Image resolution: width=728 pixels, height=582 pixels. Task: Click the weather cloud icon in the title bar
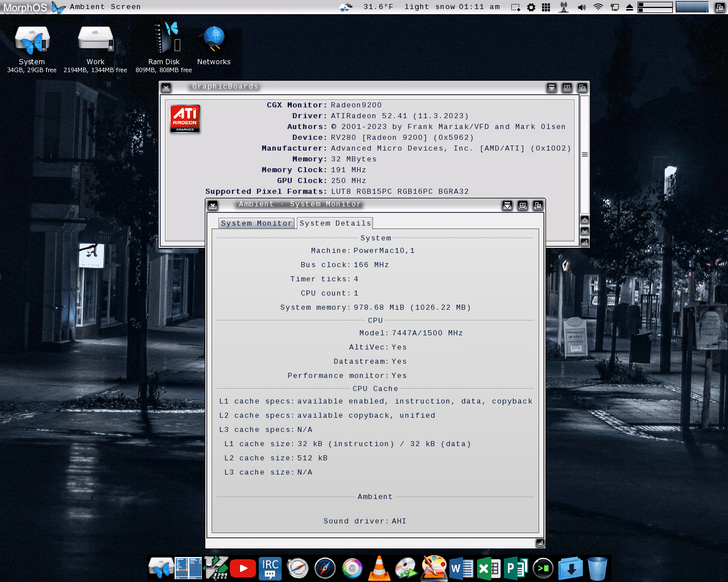(x=346, y=7)
